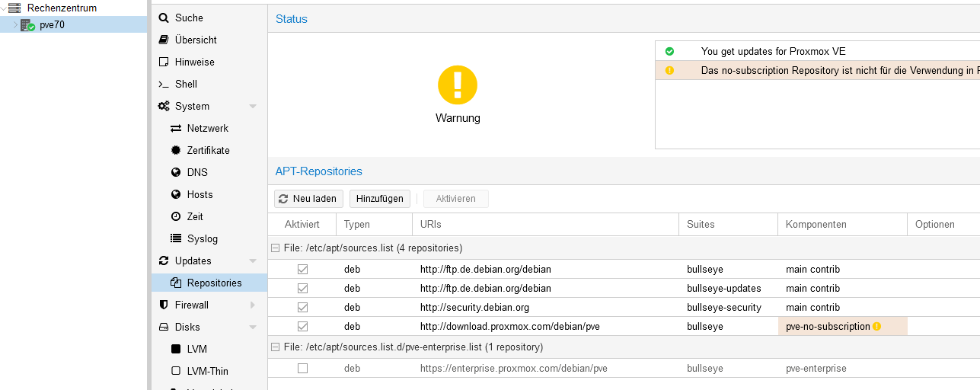The image size is (980, 390).
Task: Click the Suche magnifier icon
Action: tap(163, 18)
